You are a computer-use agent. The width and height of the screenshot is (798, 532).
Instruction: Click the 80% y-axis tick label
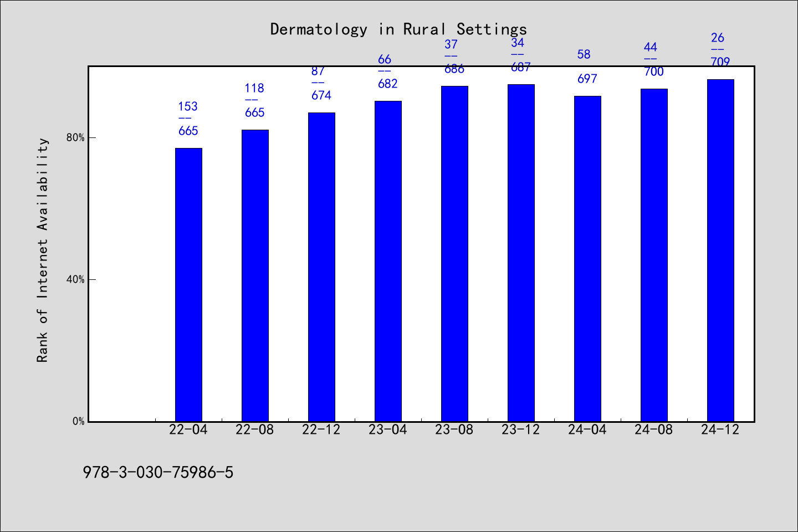(x=75, y=138)
